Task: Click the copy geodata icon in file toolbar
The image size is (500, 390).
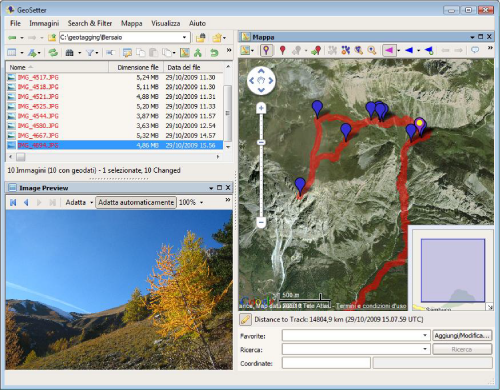Action: 141,52
